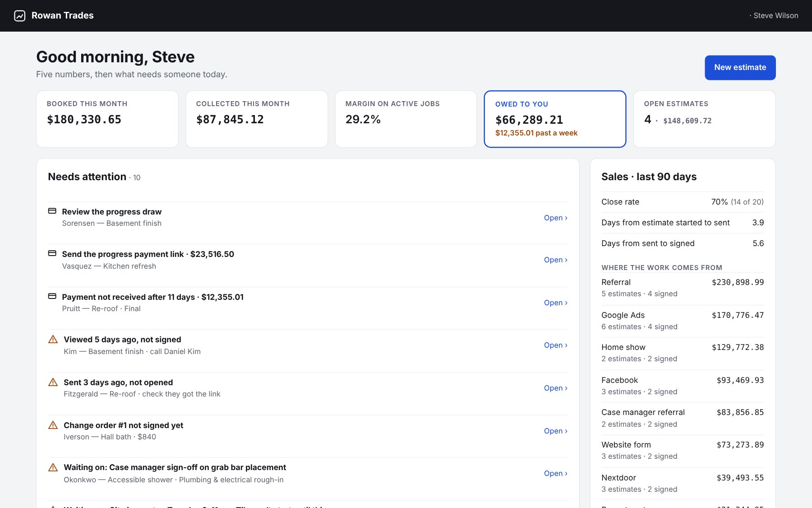
Task: Click the Home show source row label
Action: coord(623,347)
